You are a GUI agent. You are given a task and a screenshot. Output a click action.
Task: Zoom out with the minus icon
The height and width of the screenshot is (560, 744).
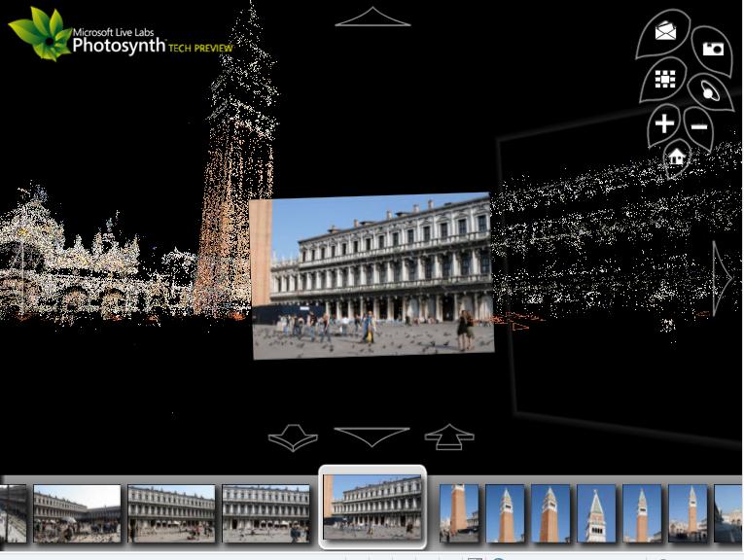(699, 126)
